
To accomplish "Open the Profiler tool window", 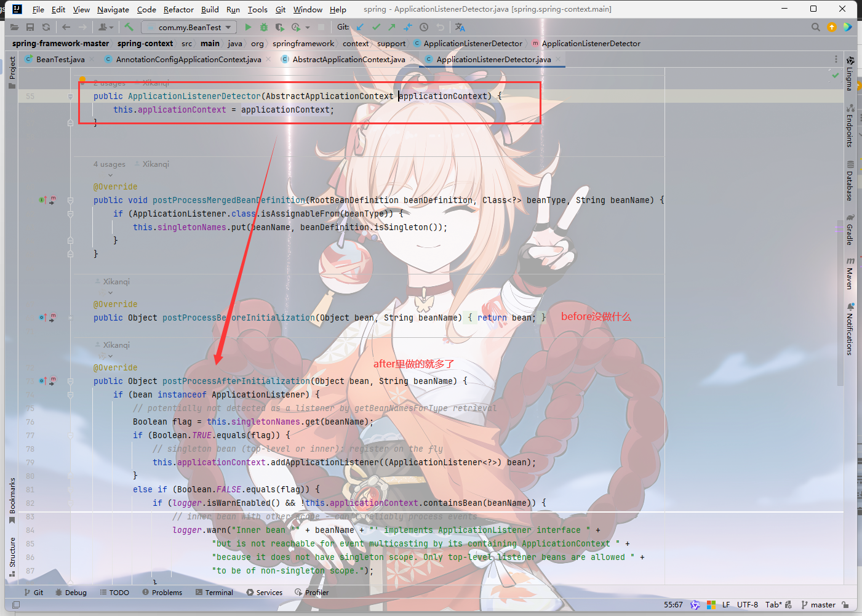I will click(x=311, y=592).
